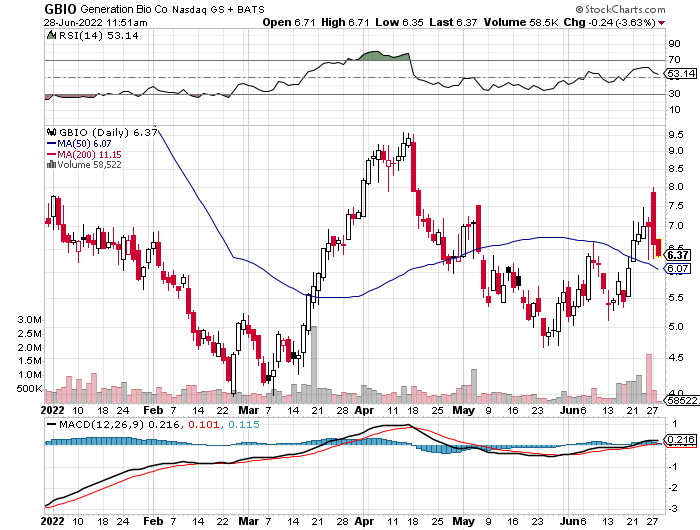Click the Feb label on the MACD date axis
The width and height of the screenshot is (700, 530).
[x=153, y=521]
